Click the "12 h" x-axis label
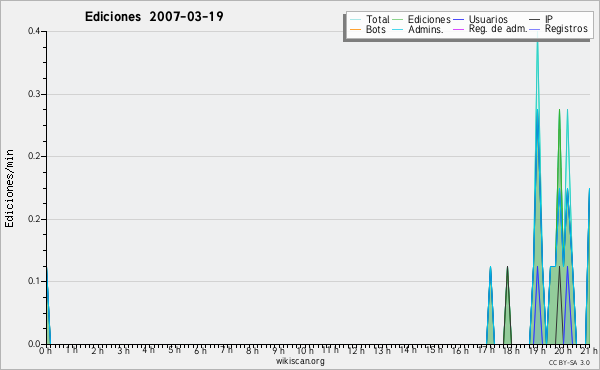 (x=356, y=350)
